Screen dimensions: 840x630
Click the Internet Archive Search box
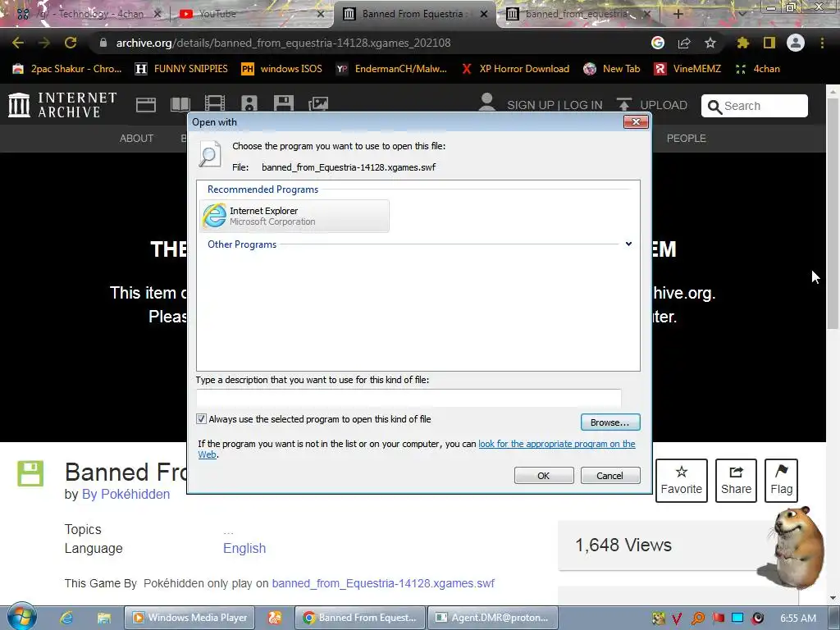point(755,106)
